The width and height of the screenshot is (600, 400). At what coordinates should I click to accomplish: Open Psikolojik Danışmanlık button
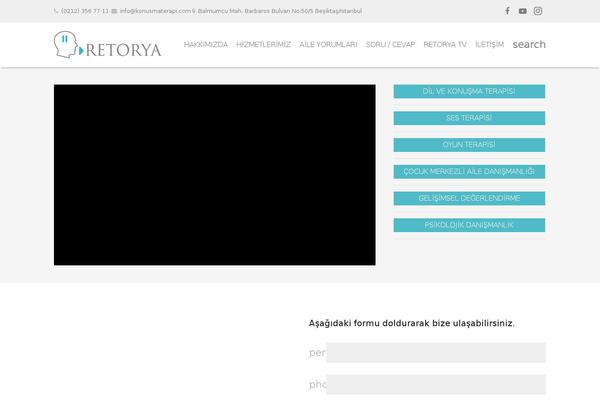469,225
